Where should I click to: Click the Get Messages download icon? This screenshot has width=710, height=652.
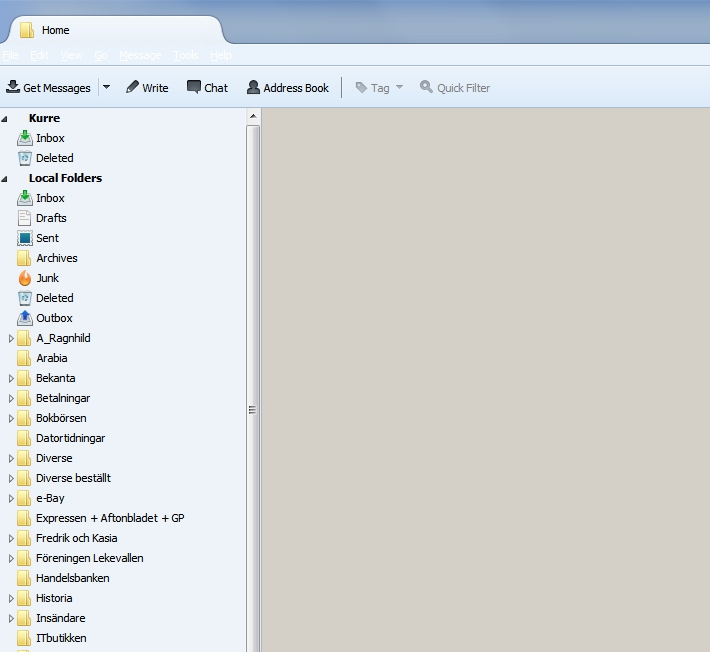[x=13, y=88]
